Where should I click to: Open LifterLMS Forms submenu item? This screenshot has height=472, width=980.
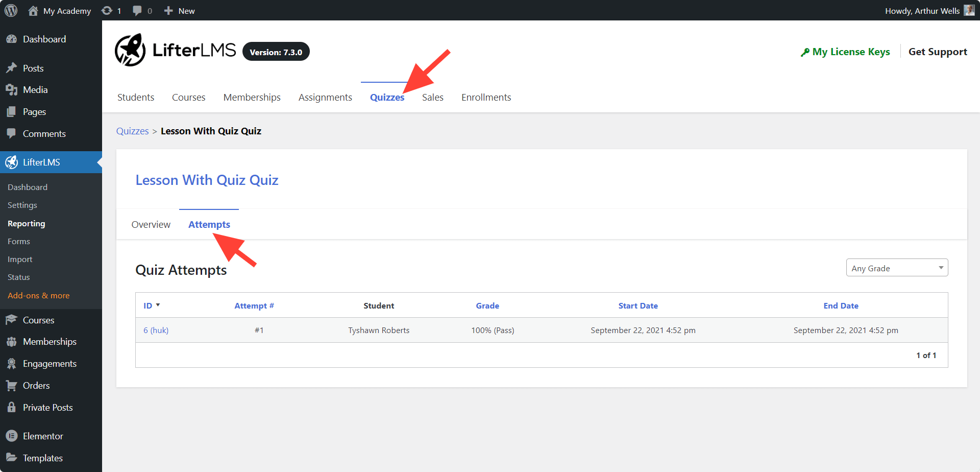pyautogui.click(x=19, y=241)
